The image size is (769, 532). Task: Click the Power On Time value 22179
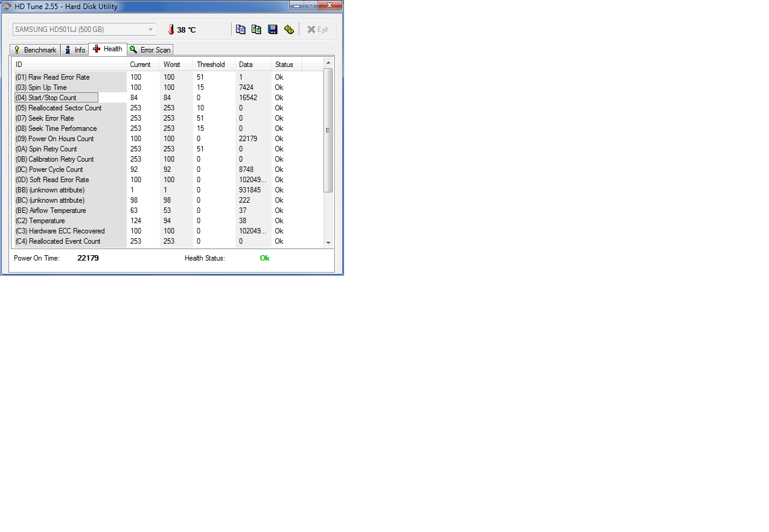(88, 258)
